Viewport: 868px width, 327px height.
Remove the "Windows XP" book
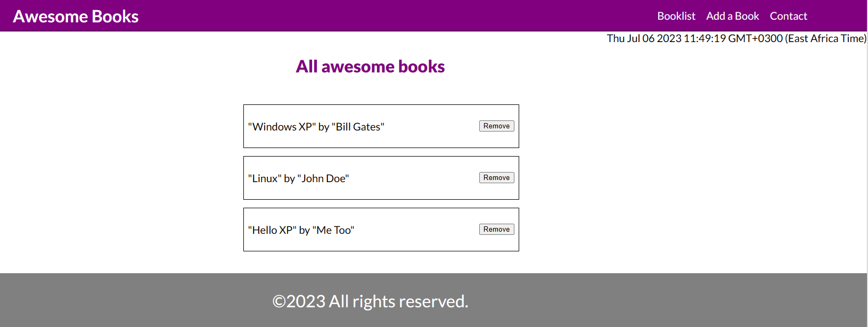(496, 126)
